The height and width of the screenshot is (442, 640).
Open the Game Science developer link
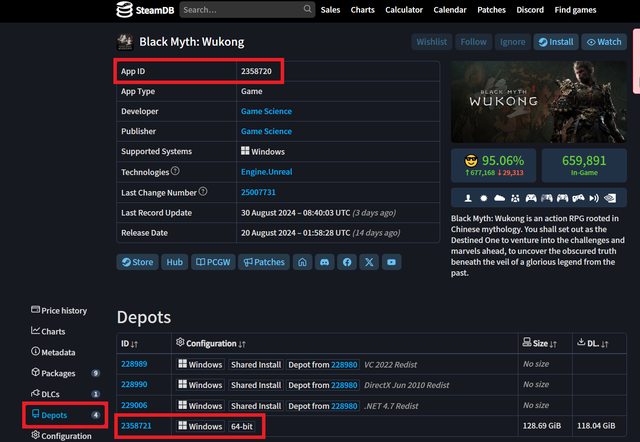[266, 111]
